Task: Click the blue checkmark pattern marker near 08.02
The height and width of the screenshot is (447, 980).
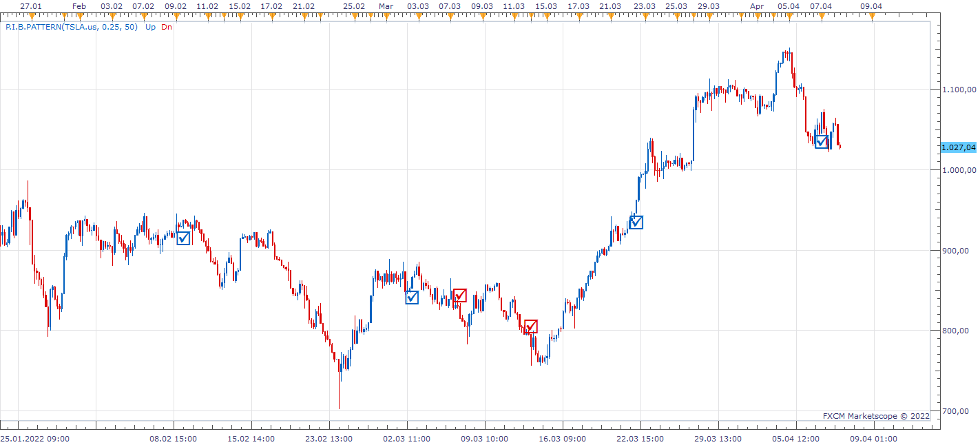Action: (x=183, y=238)
